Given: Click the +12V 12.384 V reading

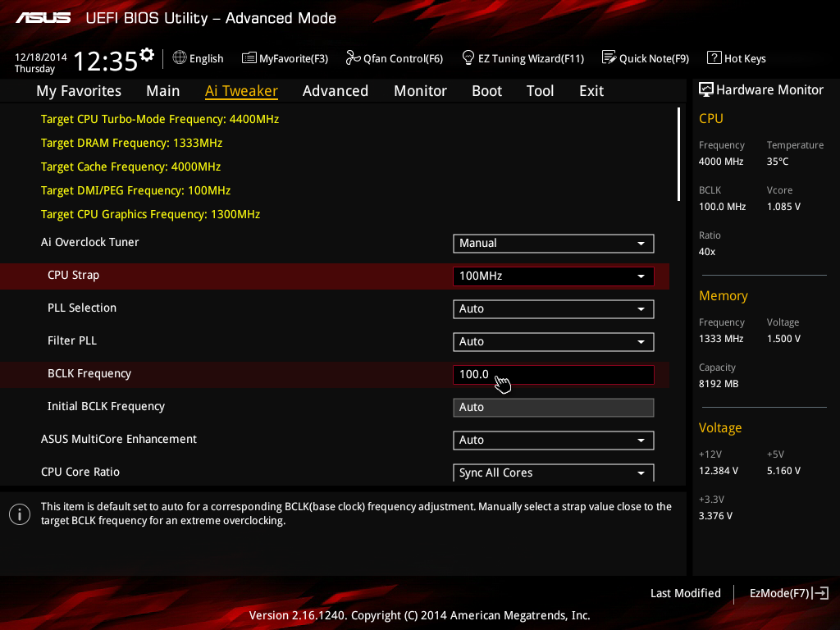Looking at the screenshot, I should pos(719,470).
